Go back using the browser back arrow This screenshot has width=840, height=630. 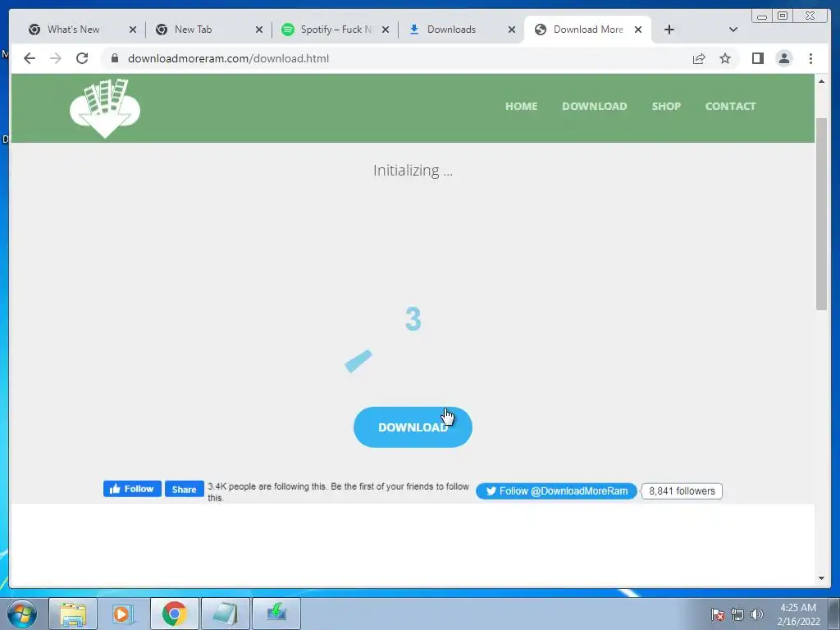coord(30,58)
